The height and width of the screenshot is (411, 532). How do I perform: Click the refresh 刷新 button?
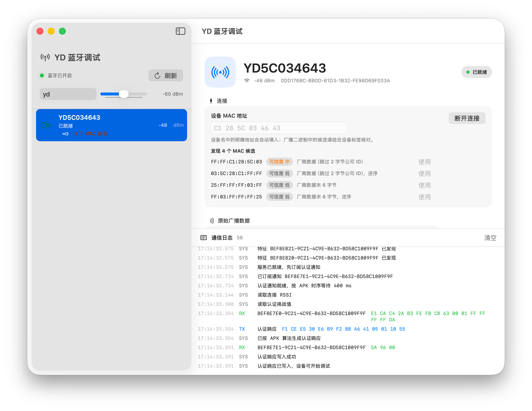(166, 75)
